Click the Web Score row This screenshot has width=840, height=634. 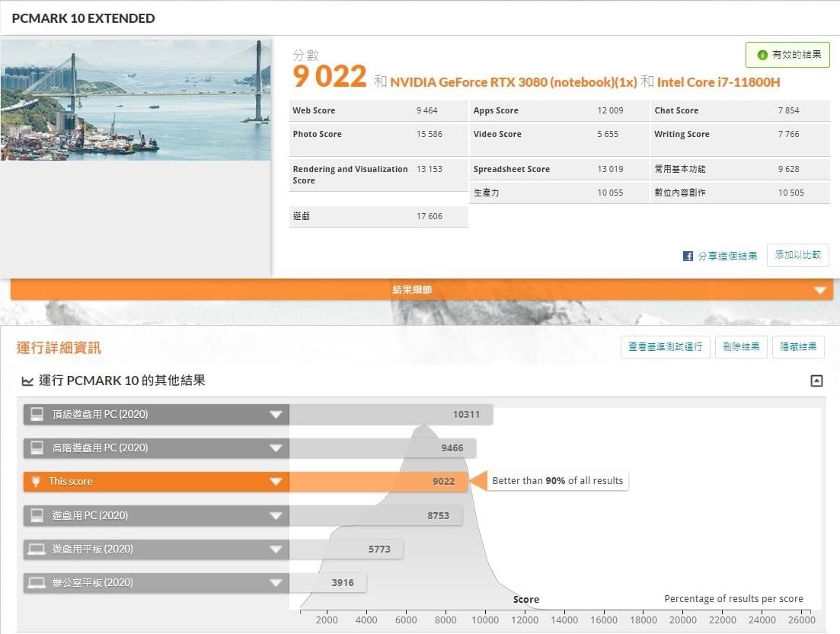(378, 111)
